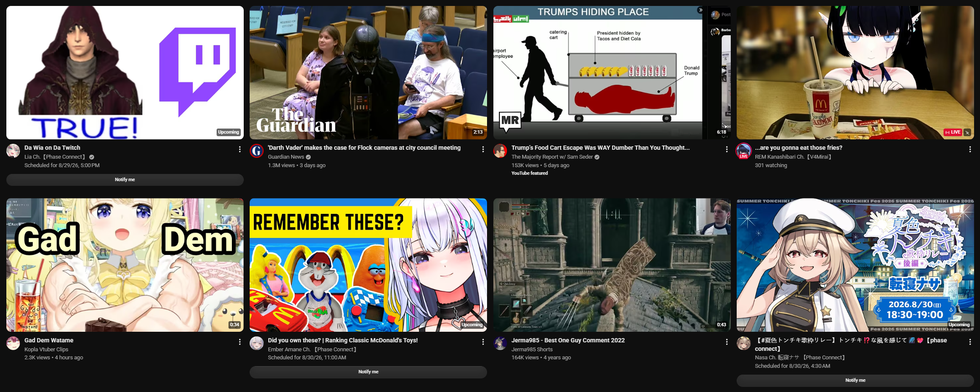The height and width of the screenshot is (392, 980).
Task: Open three-dot menu for McDonald's Toys video
Action: (483, 342)
